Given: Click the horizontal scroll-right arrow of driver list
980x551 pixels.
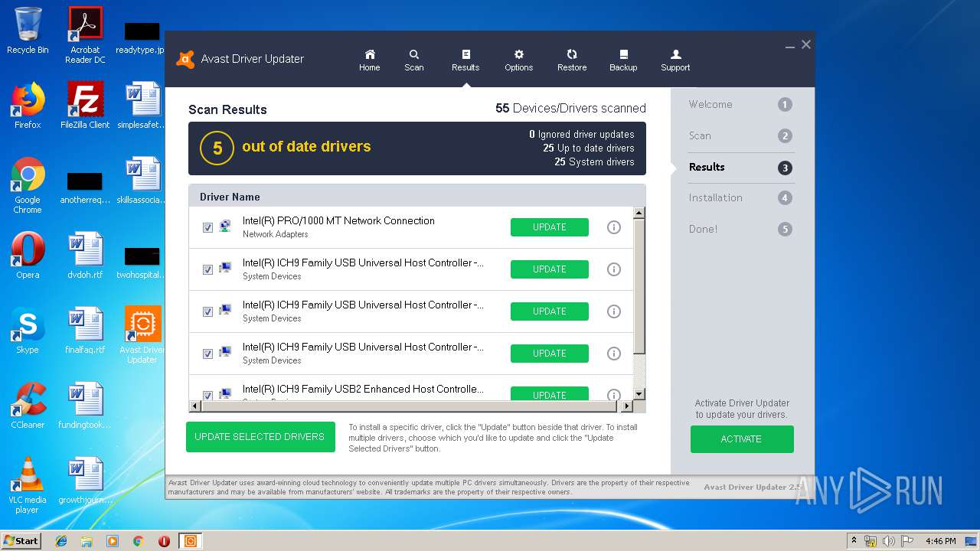Looking at the screenshot, I should 628,406.
